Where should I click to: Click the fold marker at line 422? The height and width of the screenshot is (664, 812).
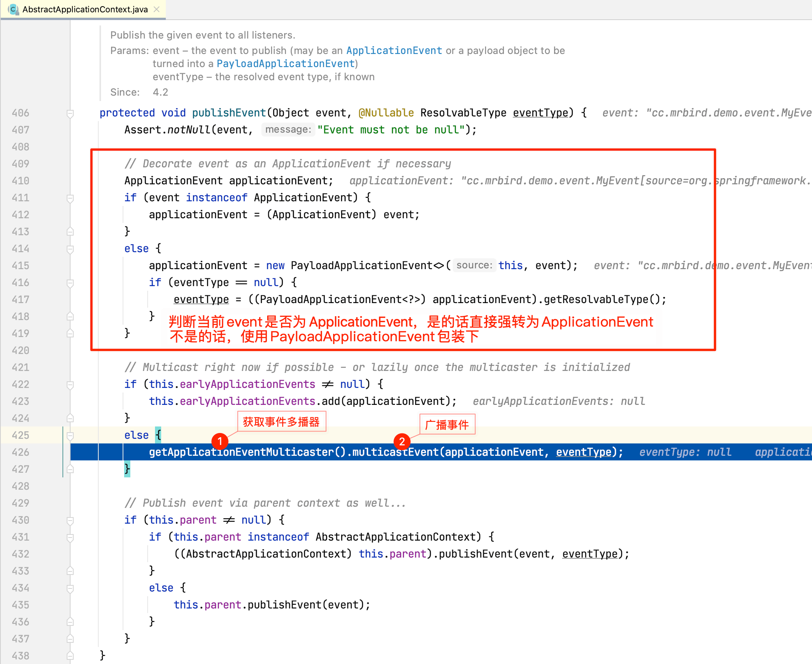(x=70, y=385)
